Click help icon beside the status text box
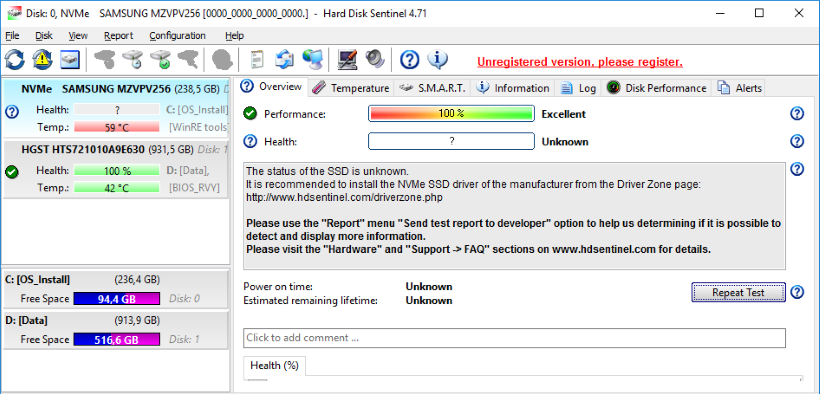Screen dimensions: 824x394 coord(797,169)
